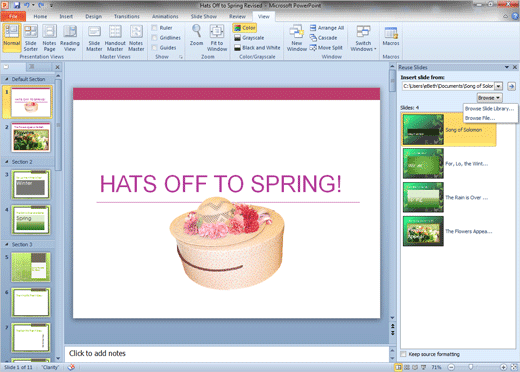The width and height of the screenshot is (520, 372).
Task: Open a New Window
Action: tap(297, 38)
